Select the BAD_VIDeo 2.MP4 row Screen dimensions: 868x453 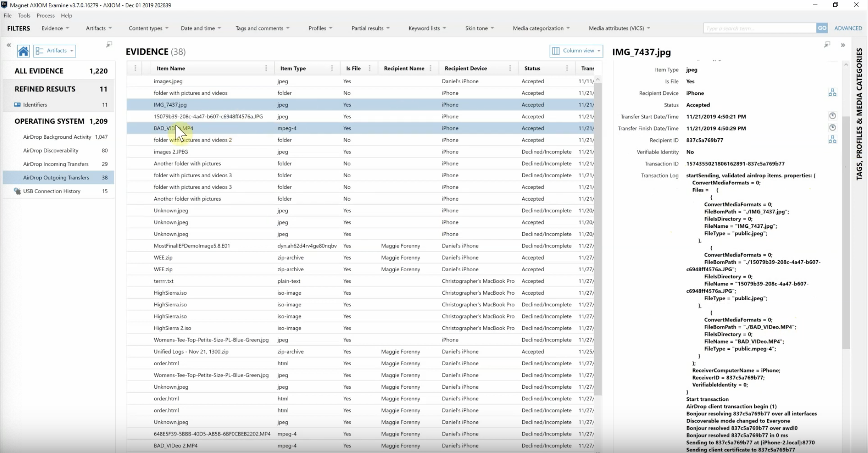(360, 445)
